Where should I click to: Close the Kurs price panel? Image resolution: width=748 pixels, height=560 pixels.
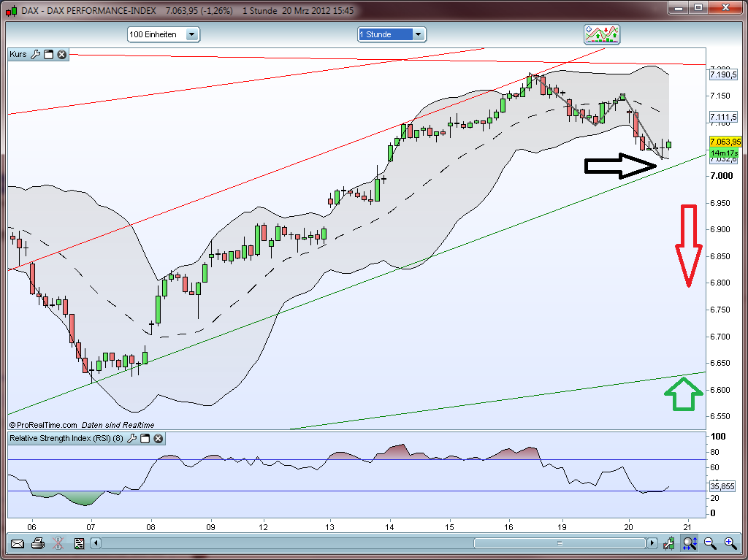pyautogui.click(x=61, y=54)
